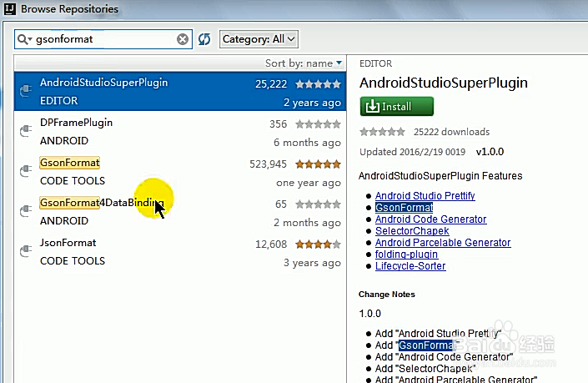Click the 25222 downloads text
The width and height of the screenshot is (588, 383).
point(451,132)
